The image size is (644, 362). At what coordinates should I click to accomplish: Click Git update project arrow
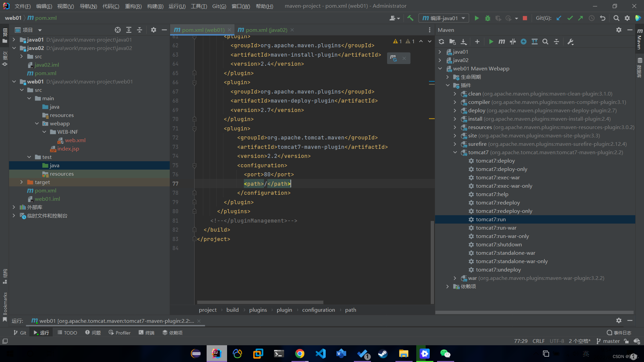[559, 18]
